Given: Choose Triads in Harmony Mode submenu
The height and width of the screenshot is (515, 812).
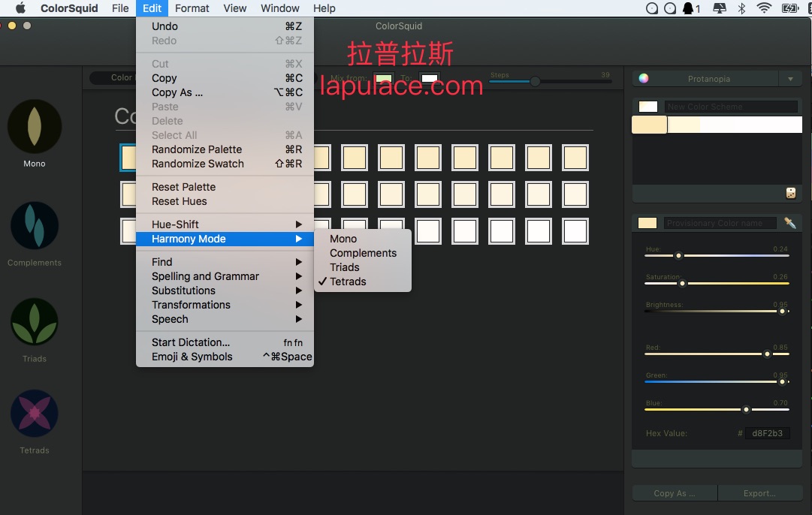Looking at the screenshot, I should (x=363, y=267).
